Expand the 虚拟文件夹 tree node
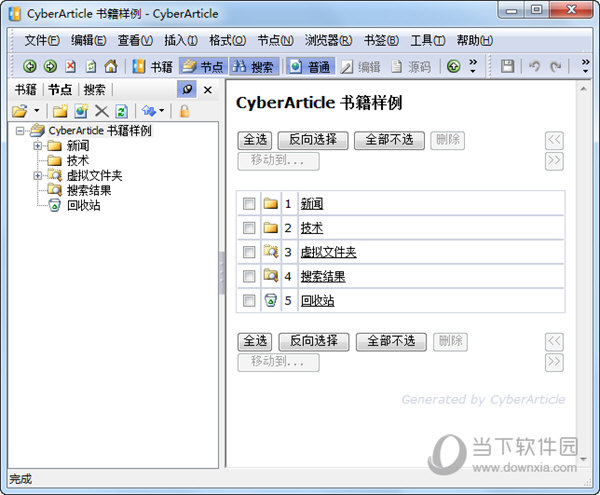600x495 pixels. click(x=38, y=176)
